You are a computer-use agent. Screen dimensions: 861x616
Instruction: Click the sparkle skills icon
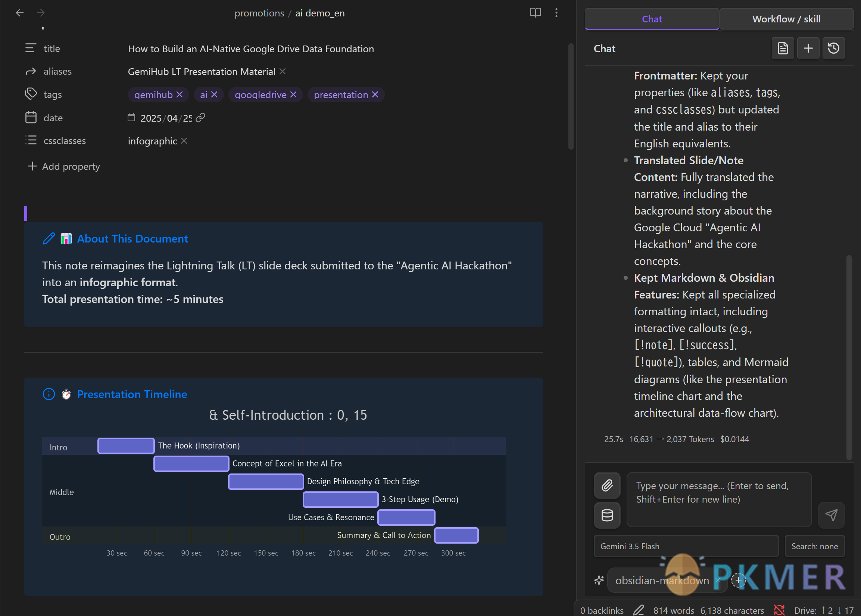(x=599, y=580)
